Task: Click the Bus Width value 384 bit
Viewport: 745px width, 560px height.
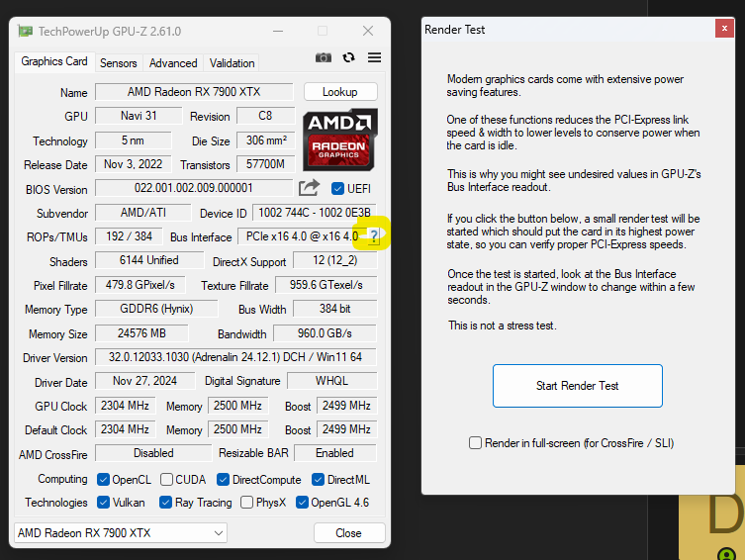Action: click(335, 309)
